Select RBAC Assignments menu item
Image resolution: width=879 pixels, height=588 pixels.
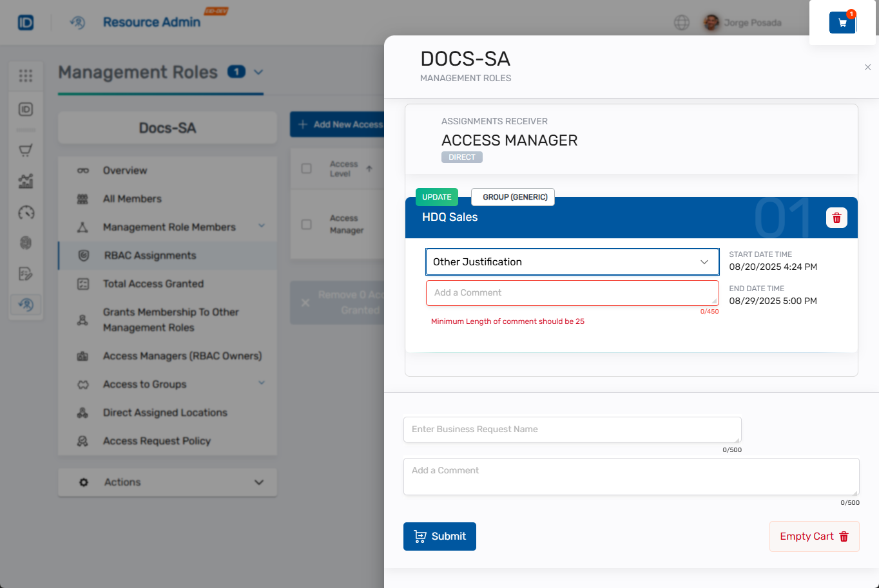click(x=150, y=256)
